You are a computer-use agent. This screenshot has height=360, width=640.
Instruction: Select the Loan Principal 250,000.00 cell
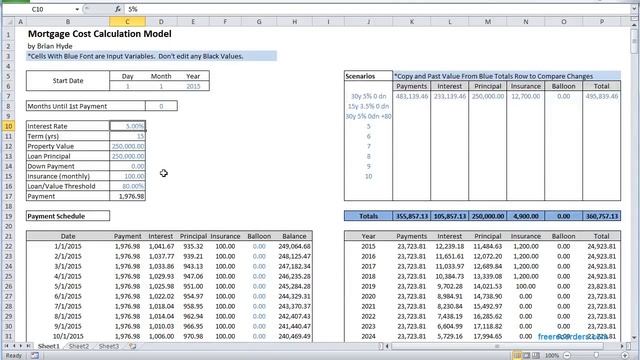point(127,156)
